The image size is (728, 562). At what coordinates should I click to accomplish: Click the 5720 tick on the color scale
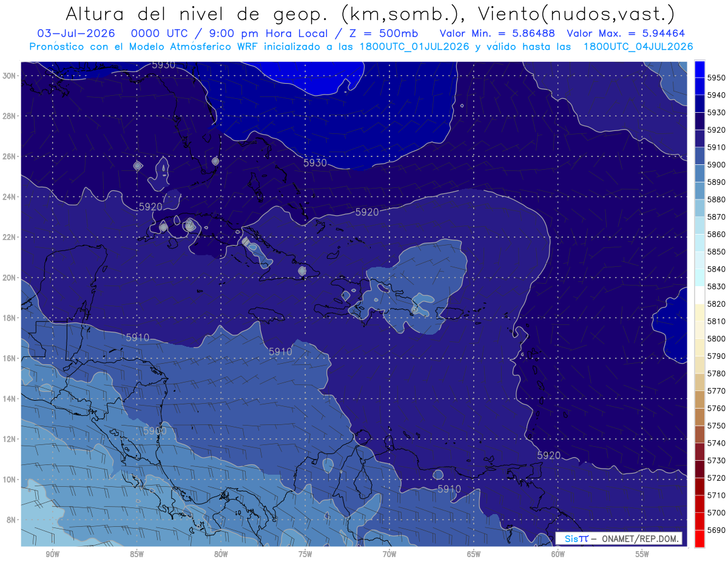pyautogui.click(x=716, y=478)
